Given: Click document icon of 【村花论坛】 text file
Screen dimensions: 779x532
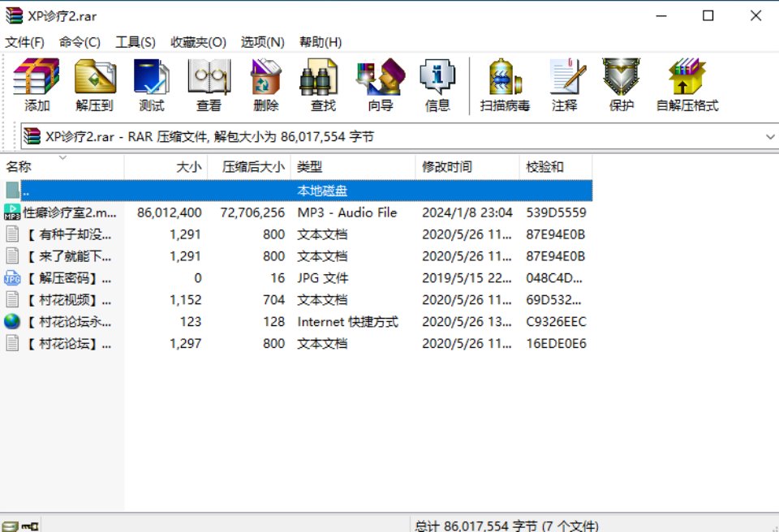Looking at the screenshot, I should coord(12,343).
